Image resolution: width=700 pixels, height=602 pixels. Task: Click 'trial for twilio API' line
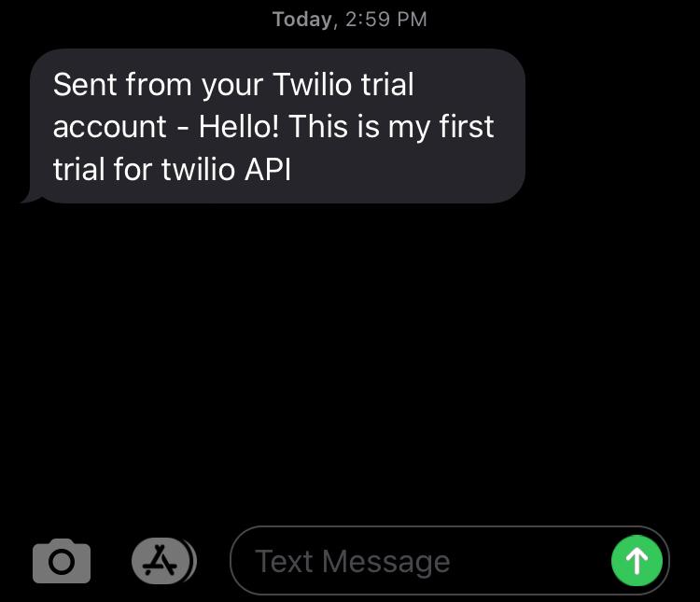172,169
